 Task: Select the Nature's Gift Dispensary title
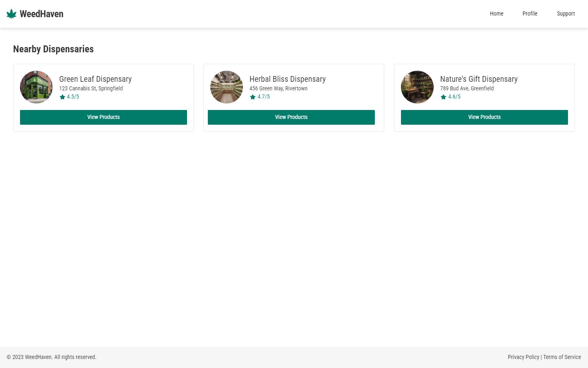[479, 79]
